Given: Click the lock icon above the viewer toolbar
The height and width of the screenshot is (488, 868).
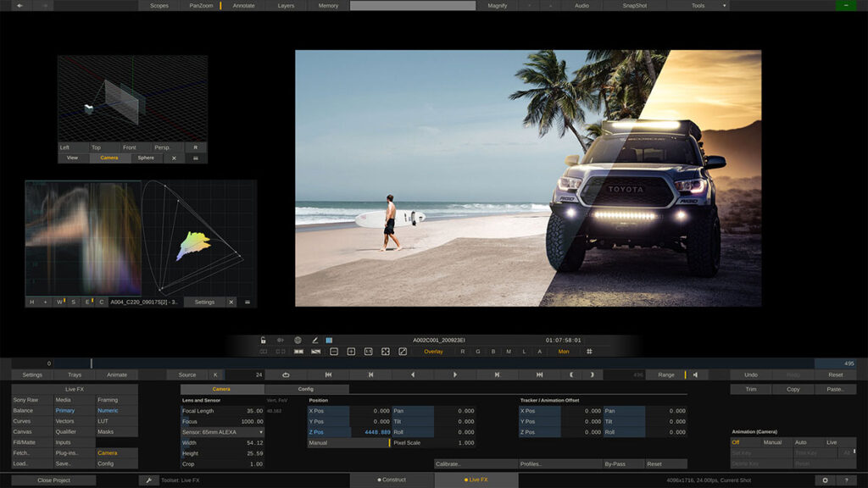Looking at the screenshot, I should tap(264, 340).
